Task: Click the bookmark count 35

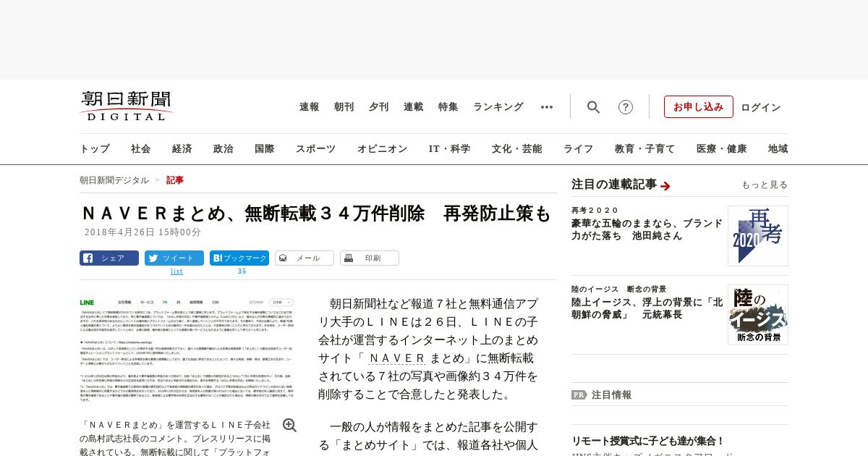Action: [242, 271]
